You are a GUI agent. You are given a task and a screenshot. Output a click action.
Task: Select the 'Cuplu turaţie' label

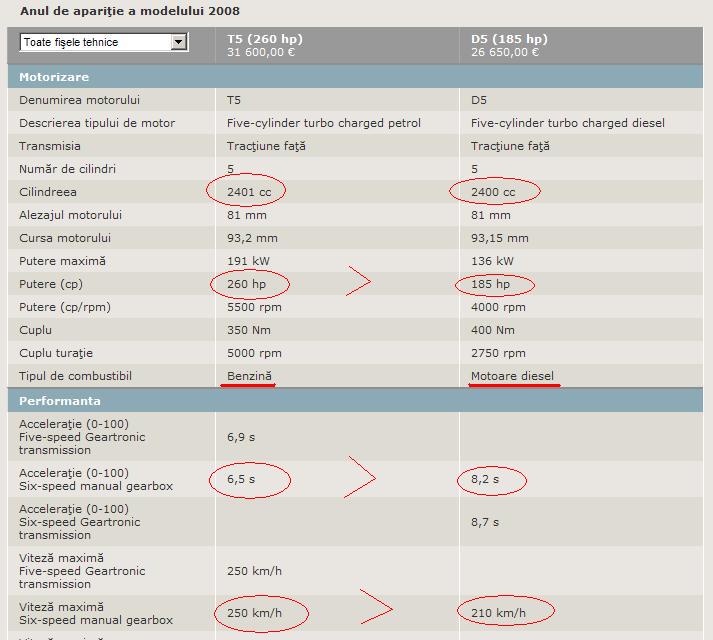56,353
